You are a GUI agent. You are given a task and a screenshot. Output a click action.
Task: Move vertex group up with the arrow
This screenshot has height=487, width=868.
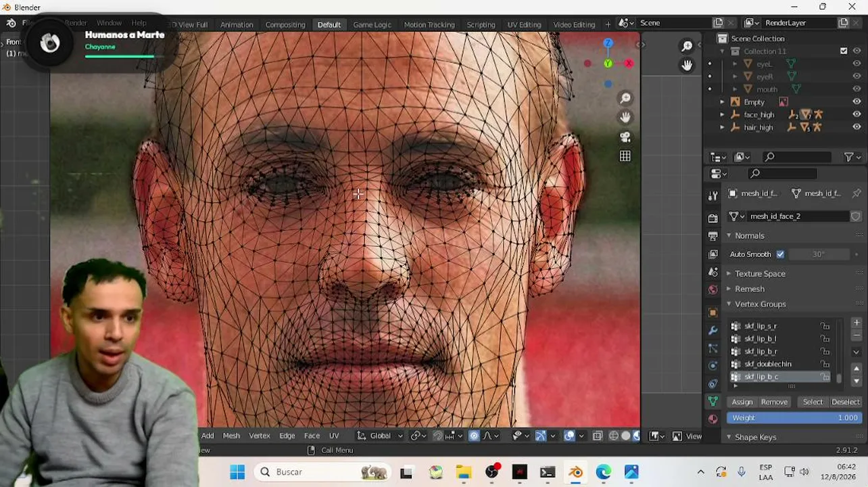coord(857,369)
